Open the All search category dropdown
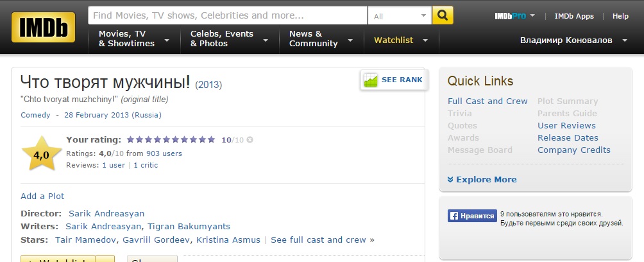Viewport: 644px width, 262px height. [x=400, y=15]
